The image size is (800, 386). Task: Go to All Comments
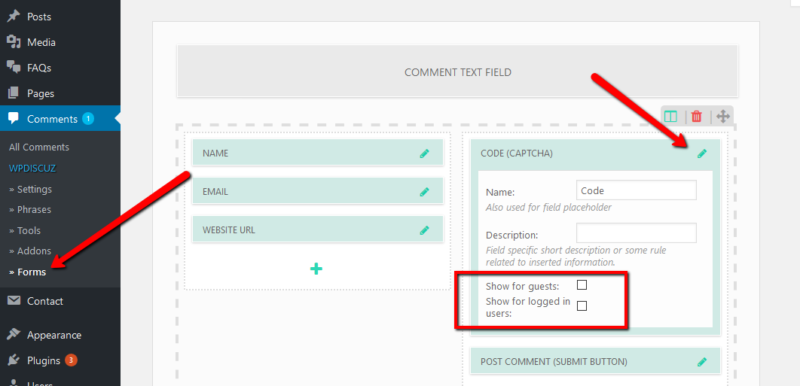tap(39, 147)
